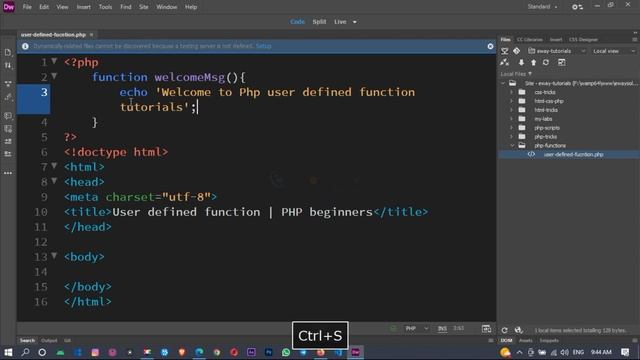Close the user-defined-function.php document tab
The image size is (640, 360).
pyautogui.click(x=91, y=35)
